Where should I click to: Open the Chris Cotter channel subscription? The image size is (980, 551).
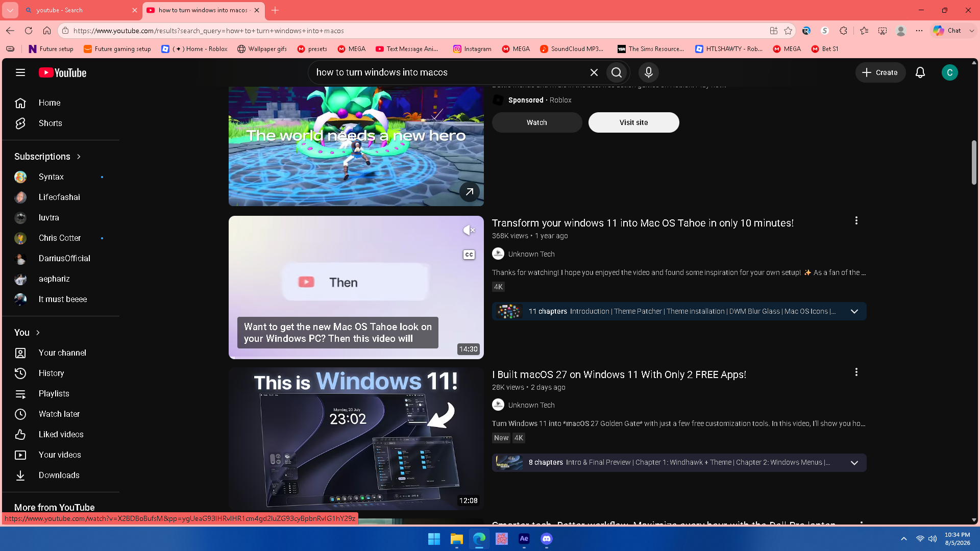pyautogui.click(x=61, y=238)
